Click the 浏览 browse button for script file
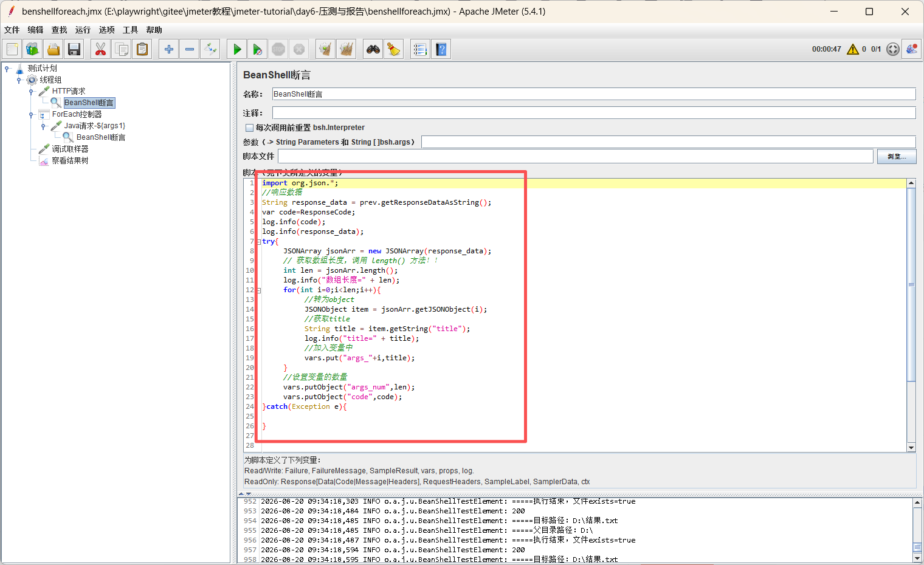Image resolution: width=924 pixels, height=565 pixels. (x=897, y=156)
